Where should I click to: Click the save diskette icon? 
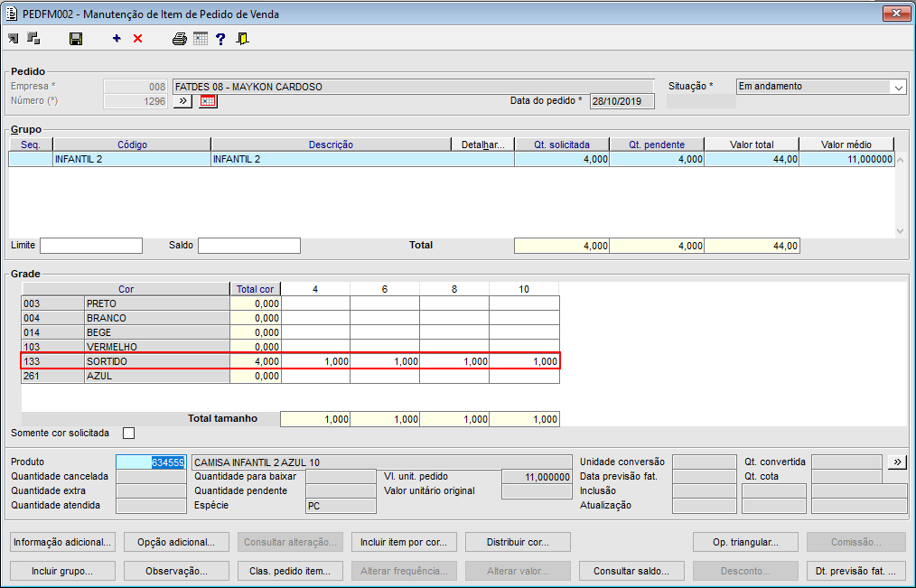point(76,39)
